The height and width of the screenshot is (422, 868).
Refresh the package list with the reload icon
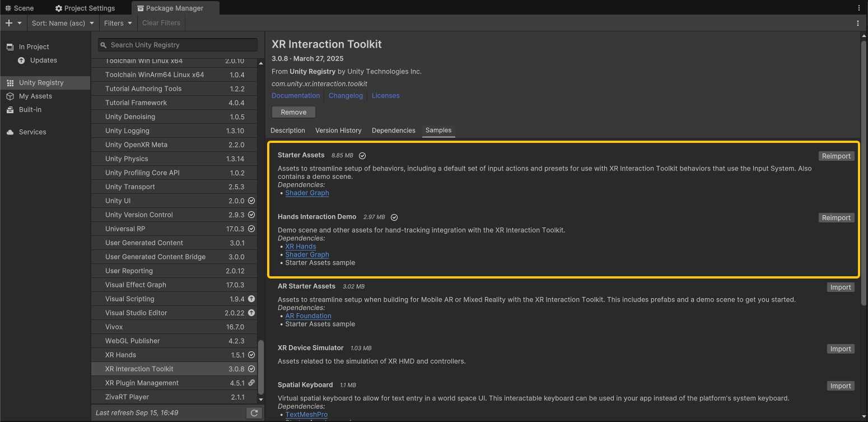click(254, 413)
